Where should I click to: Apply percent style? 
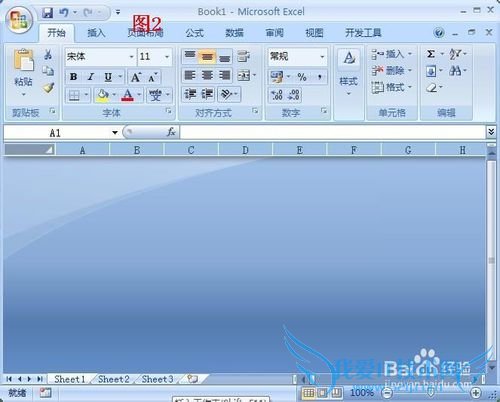coord(302,77)
